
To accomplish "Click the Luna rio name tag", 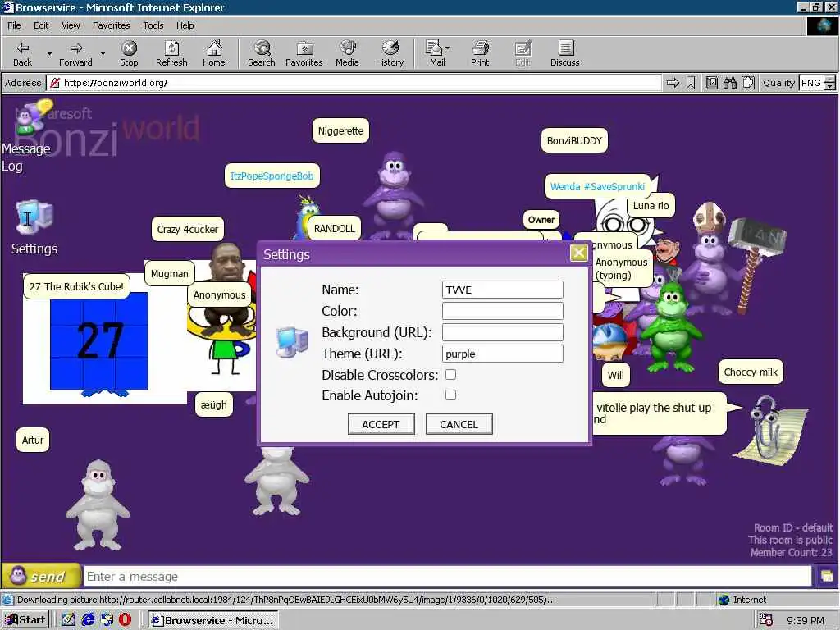I will [651, 205].
